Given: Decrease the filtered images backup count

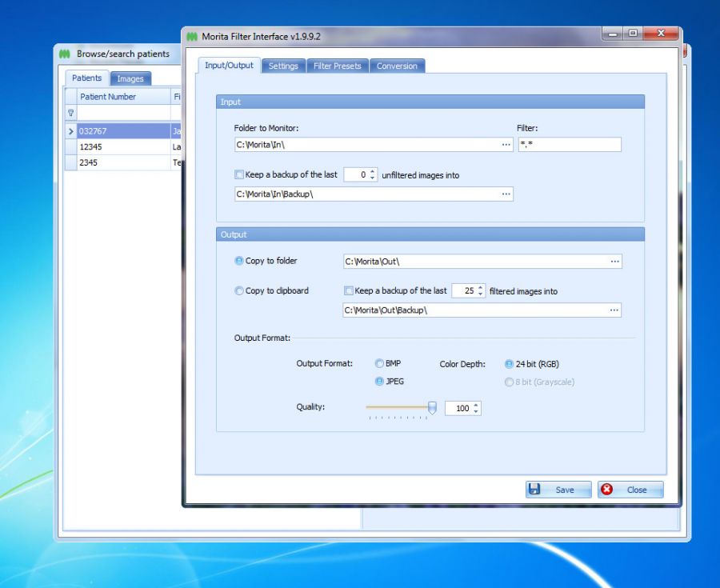Looking at the screenshot, I should (480, 294).
